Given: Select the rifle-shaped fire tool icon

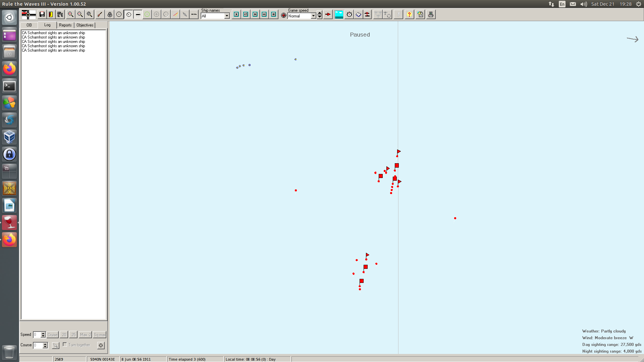Looking at the screenshot, I should point(100,14).
